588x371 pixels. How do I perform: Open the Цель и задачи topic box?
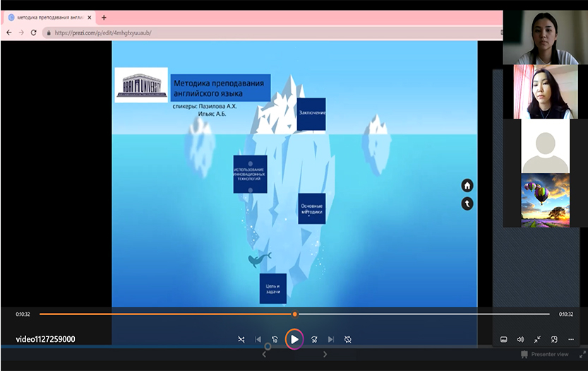(x=272, y=288)
